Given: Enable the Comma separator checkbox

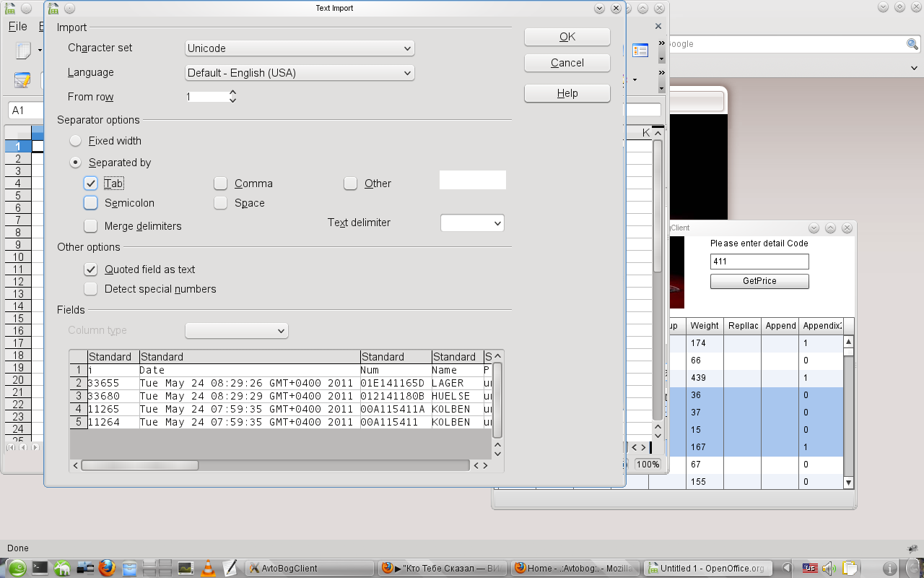Looking at the screenshot, I should click(220, 184).
